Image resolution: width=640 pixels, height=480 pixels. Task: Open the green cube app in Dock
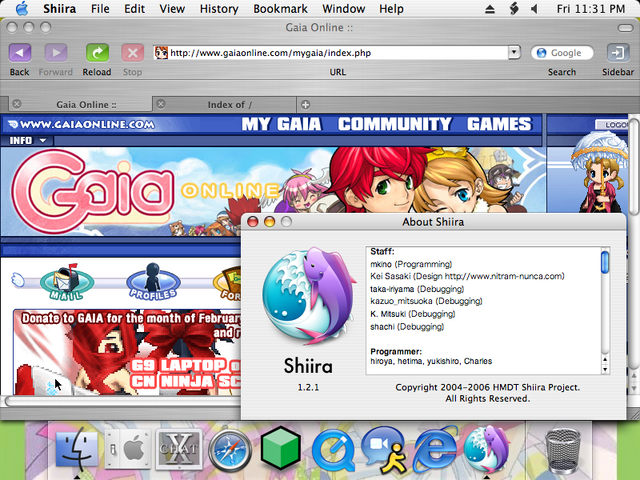(281, 450)
